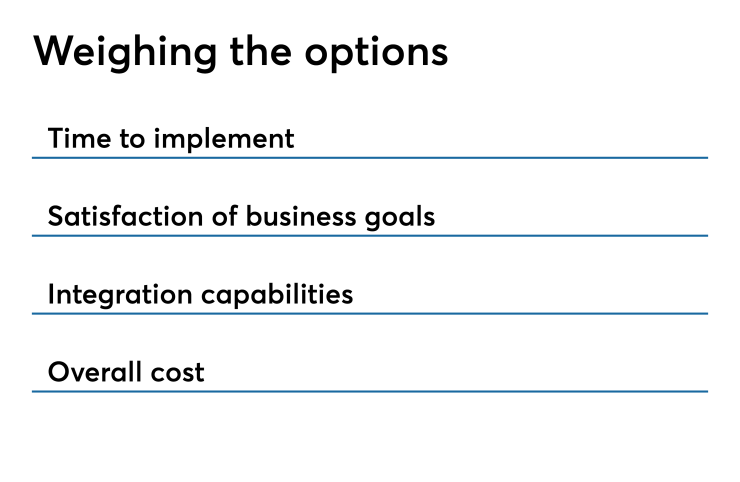The width and height of the screenshot is (740, 482).
Task: Click the blue divider under "Time to implement"
Action: pyautogui.click(x=370, y=157)
